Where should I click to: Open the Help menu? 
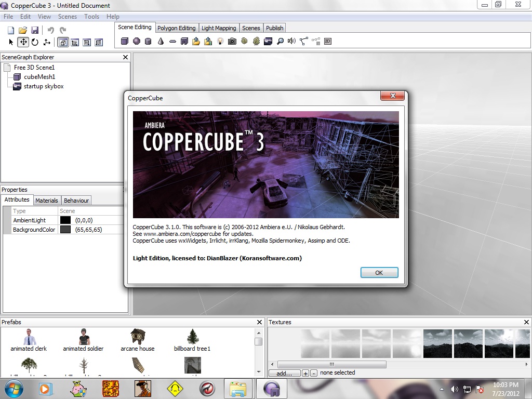tap(113, 16)
